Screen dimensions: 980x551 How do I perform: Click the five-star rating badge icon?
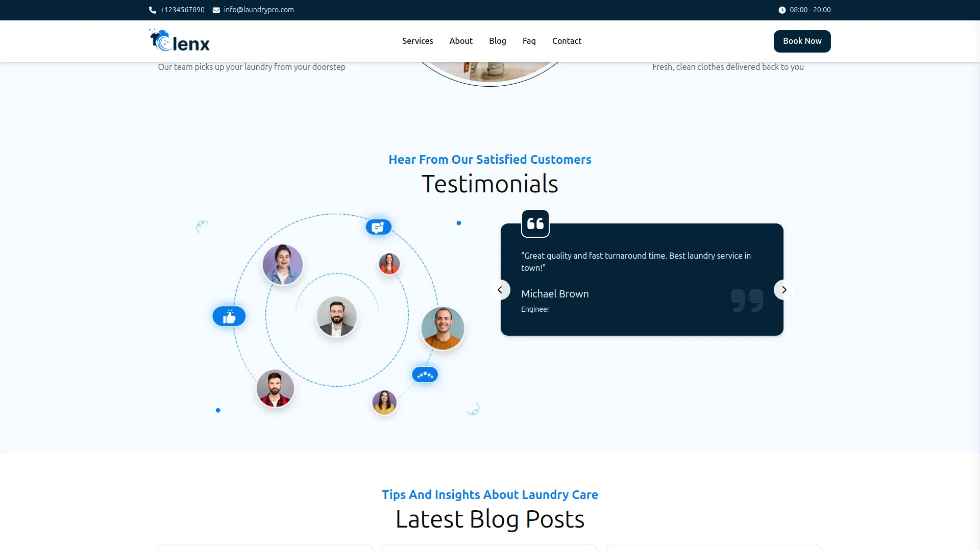pos(425,375)
